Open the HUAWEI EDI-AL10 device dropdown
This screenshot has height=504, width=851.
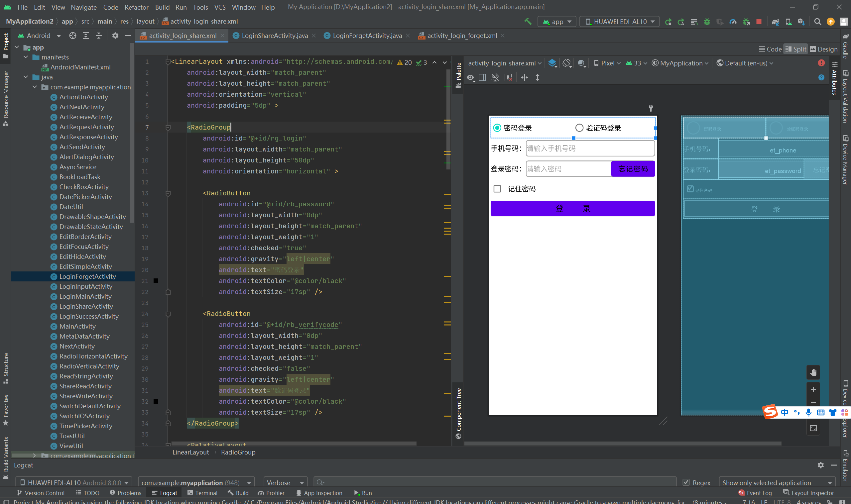pyautogui.click(x=619, y=22)
